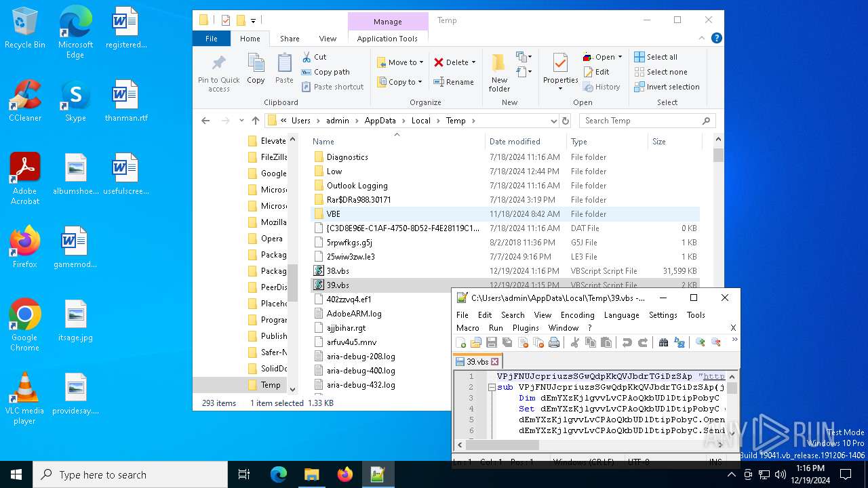868x488 pixels.
Task: Switch to Explorer Share ribbon tab
Action: click(290, 39)
